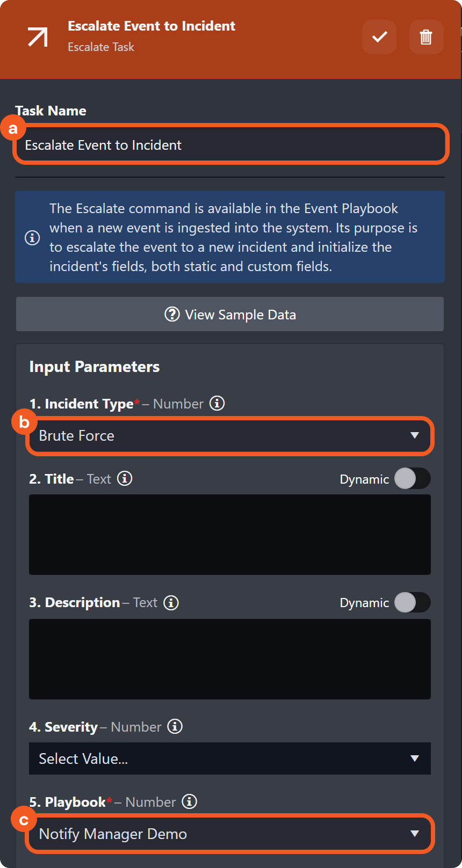Click the escalate arrow icon in the header

coord(38,37)
